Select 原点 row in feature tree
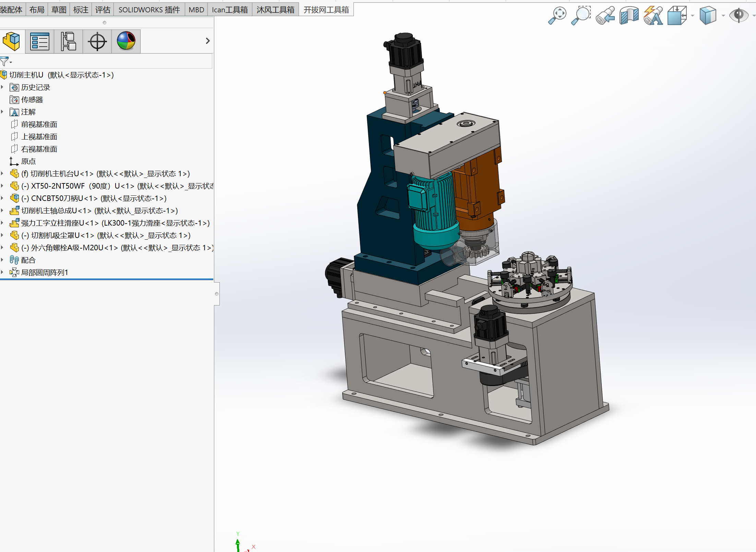Image resolution: width=756 pixels, height=552 pixels. tap(28, 161)
